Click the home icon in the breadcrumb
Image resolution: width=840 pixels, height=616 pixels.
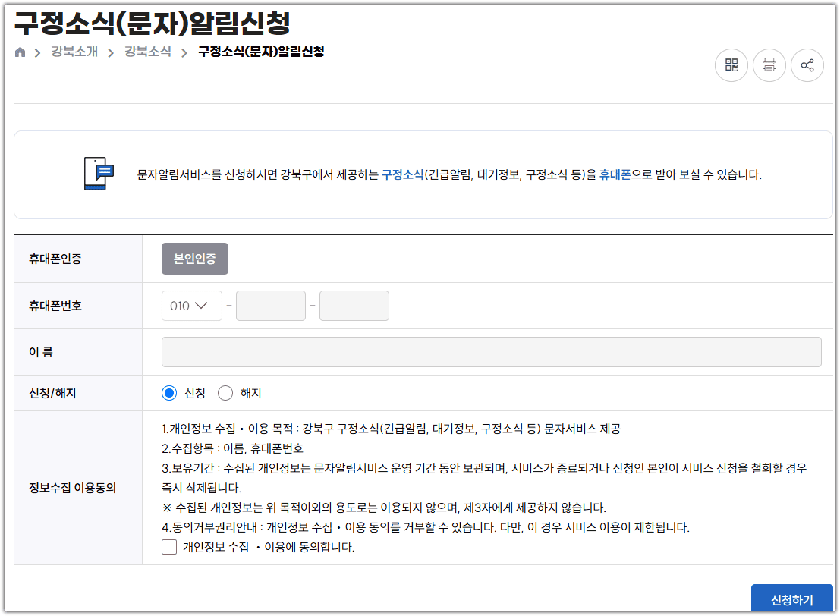(20, 53)
